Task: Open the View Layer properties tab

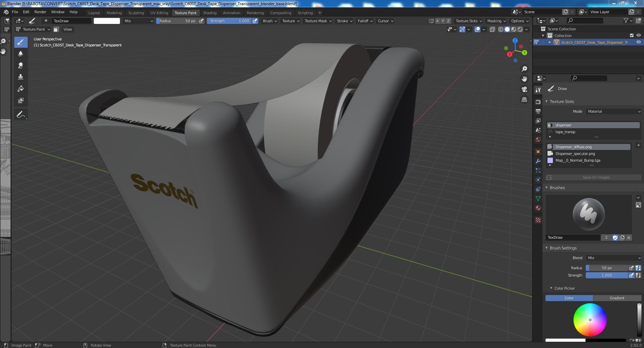Action: (538, 121)
